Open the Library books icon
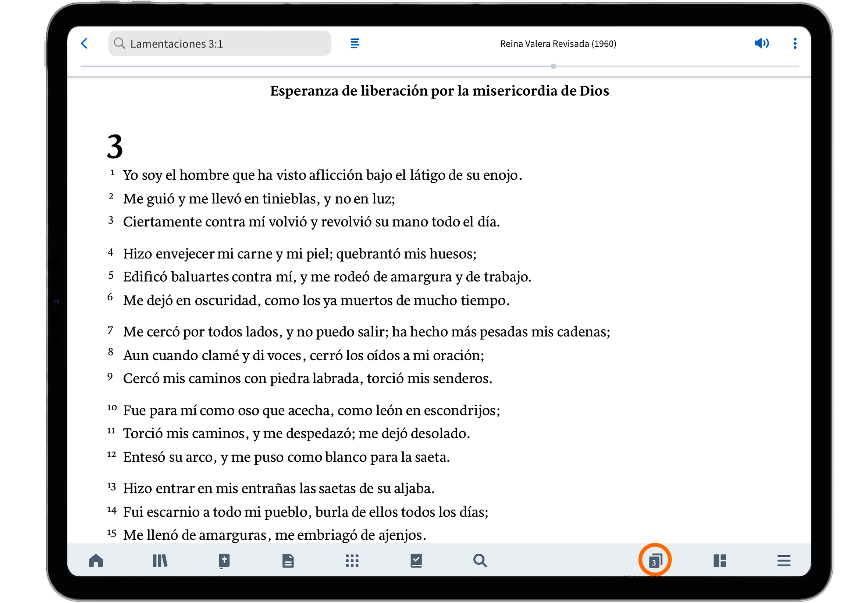This screenshot has height=603, width=868. pos(160,561)
